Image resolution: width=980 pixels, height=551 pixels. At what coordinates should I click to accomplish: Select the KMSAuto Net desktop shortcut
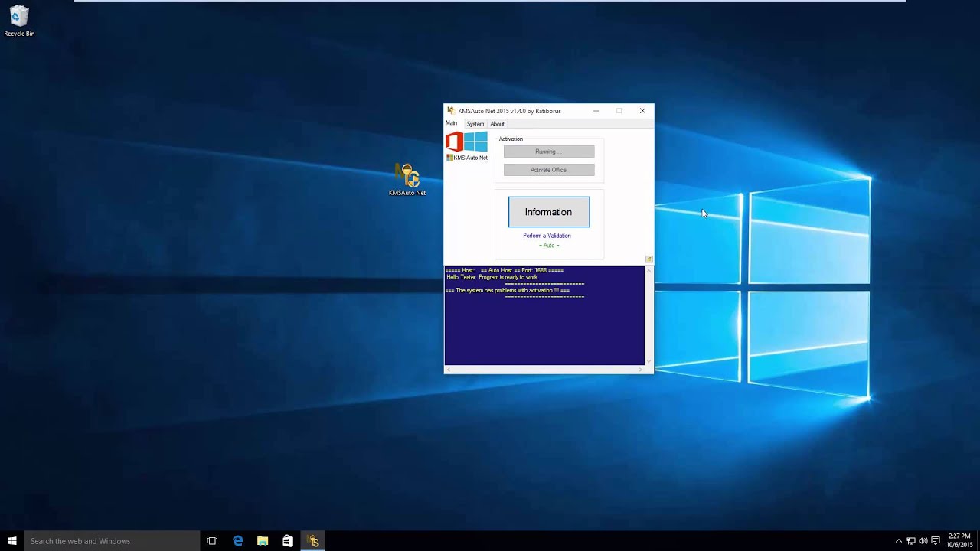pyautogui.click(x=407, y=180)
